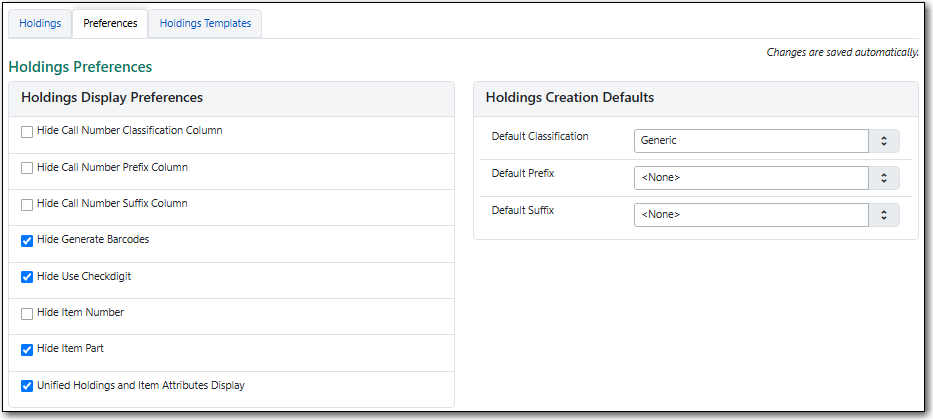This screenshot has height=420, width=933.
Task: Click the Default Prefix label
Action: click(x=523, y=173)
